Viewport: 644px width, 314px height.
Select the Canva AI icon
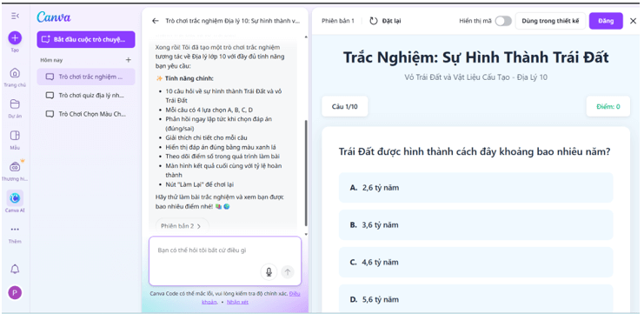[15, 198]
